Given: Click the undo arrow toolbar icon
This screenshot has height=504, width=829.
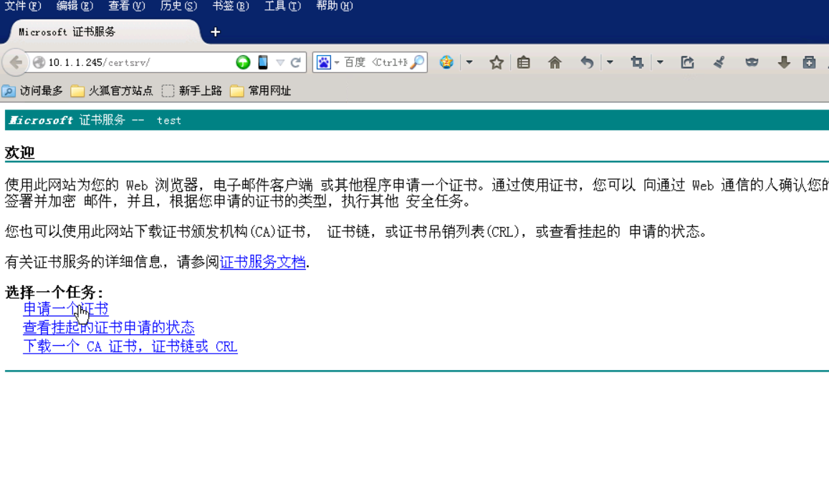Looking at the screenshot, I should 587,62.
